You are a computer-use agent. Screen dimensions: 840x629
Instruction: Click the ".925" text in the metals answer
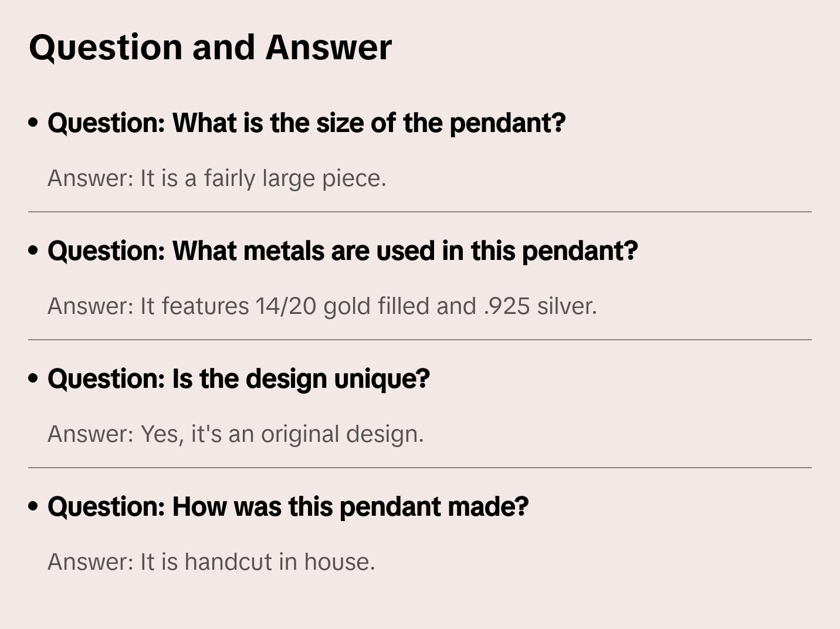[x=507, y=306]
